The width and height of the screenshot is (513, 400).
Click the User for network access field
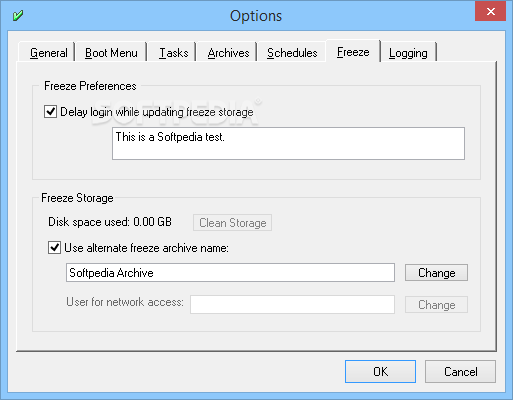tap(292, 304)
